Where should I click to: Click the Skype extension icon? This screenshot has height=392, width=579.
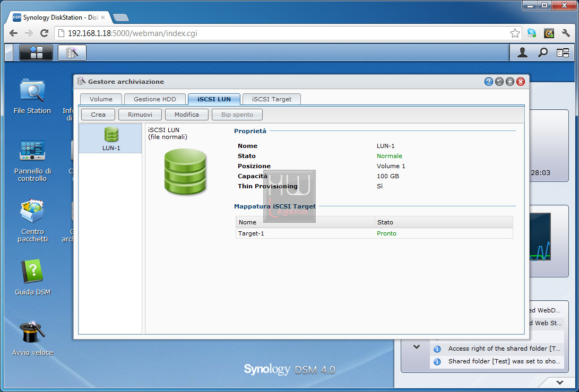click(x=532, y=33)
